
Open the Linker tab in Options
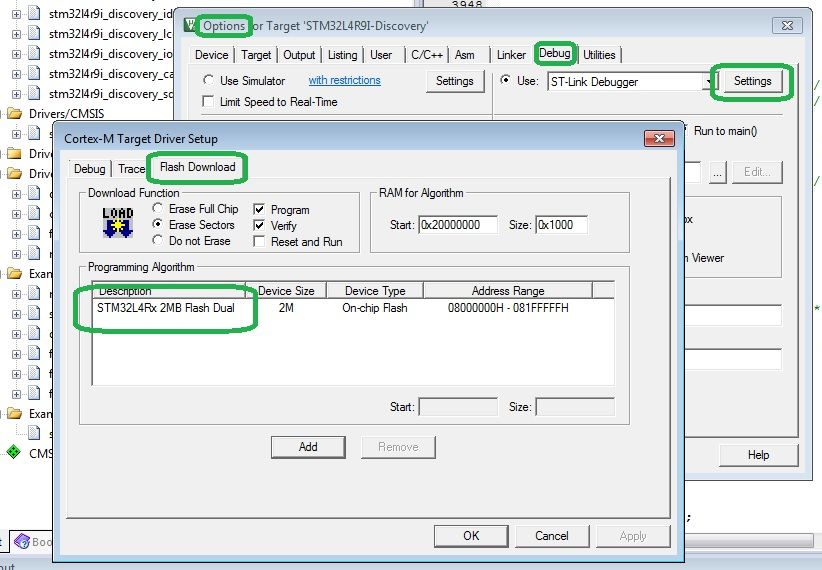tap(511, 55)
